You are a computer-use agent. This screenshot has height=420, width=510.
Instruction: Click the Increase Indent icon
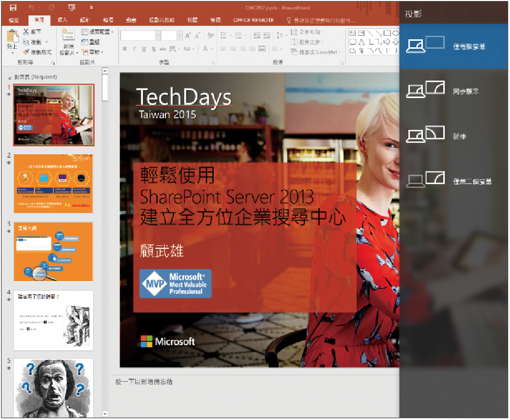pos(267,35)
